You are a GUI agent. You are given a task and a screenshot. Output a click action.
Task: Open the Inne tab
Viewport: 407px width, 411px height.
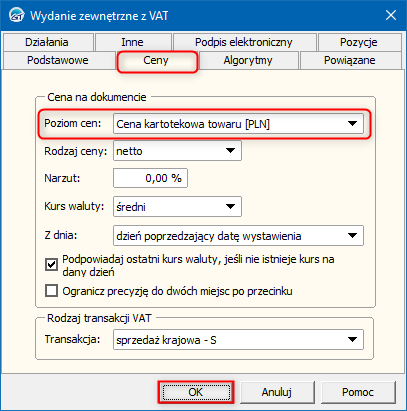[133, 42]
